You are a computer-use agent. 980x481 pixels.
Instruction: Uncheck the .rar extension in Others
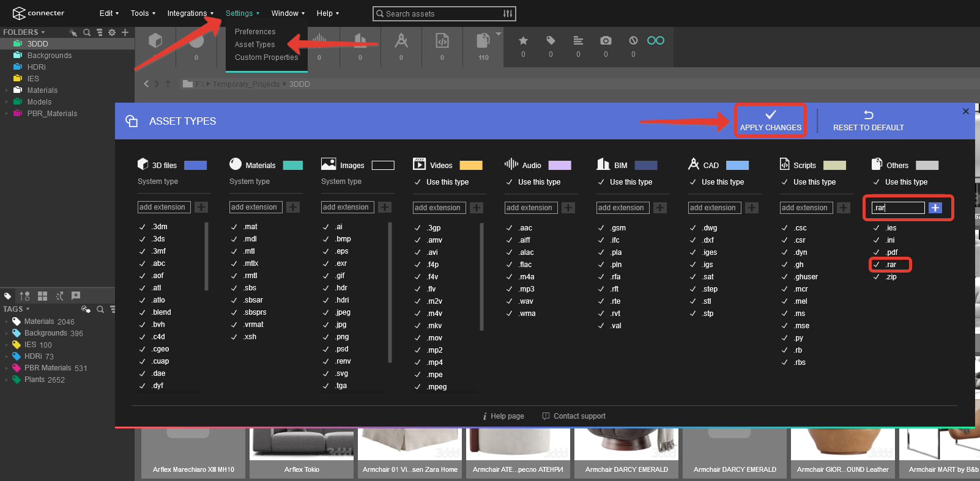(877, 265)
